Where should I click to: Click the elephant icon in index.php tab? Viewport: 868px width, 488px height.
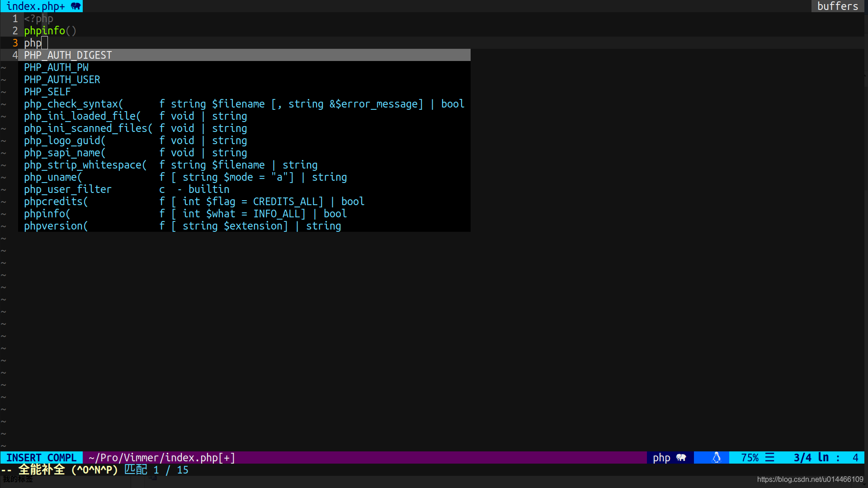point(76,6)
